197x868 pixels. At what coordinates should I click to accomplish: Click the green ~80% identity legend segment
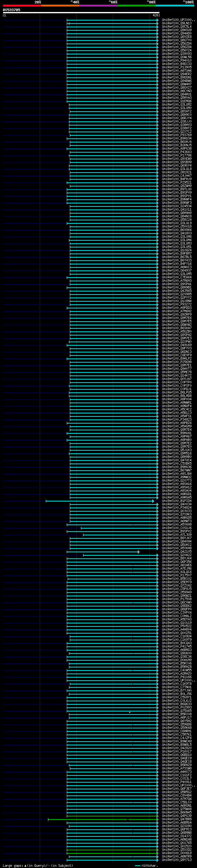click(137, 6)
